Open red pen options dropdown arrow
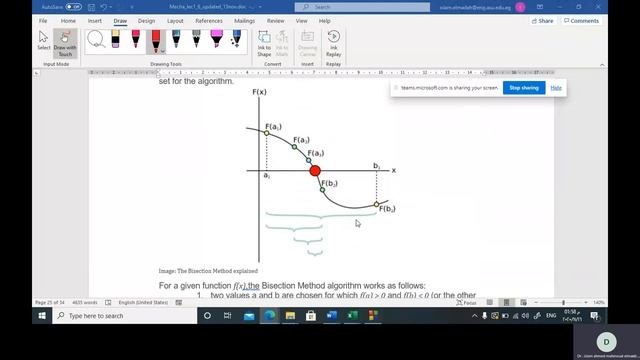 pos(162,51)
